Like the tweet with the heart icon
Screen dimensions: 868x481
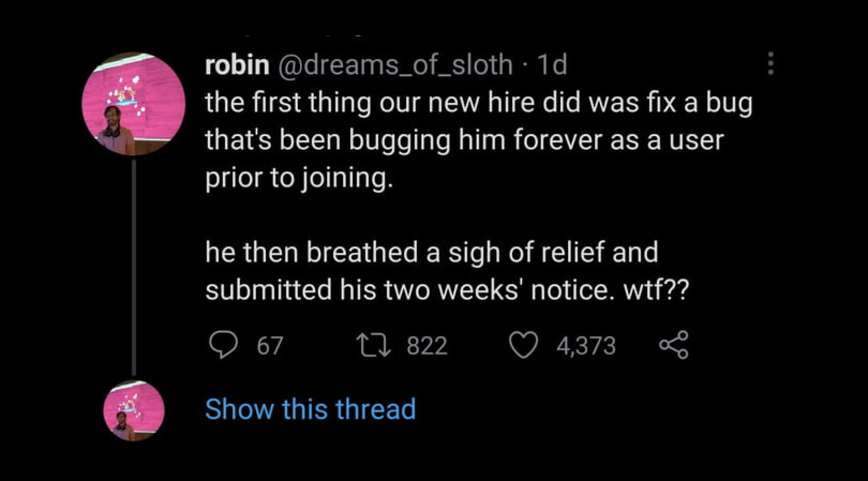[x=522, y=345]
